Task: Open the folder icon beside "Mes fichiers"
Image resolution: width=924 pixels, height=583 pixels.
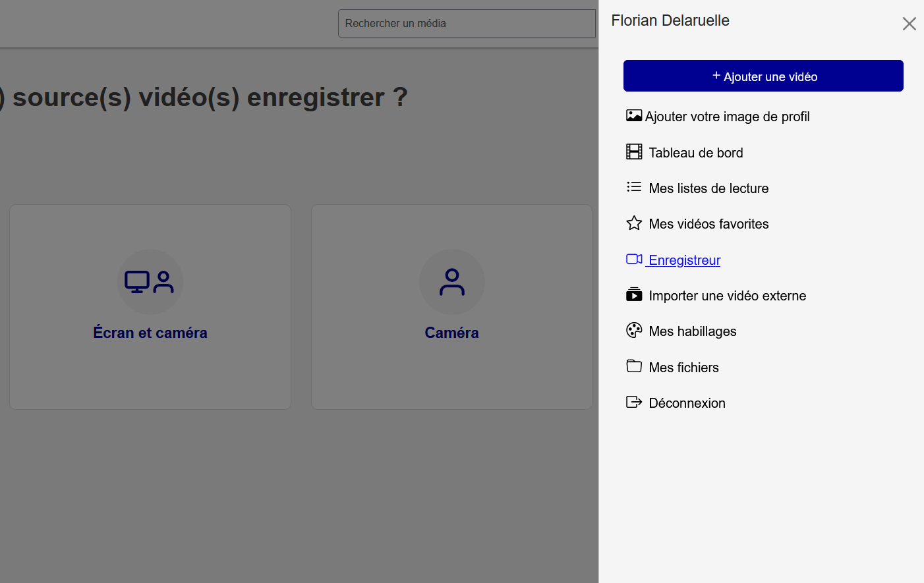Action: (x=634, y=366)
